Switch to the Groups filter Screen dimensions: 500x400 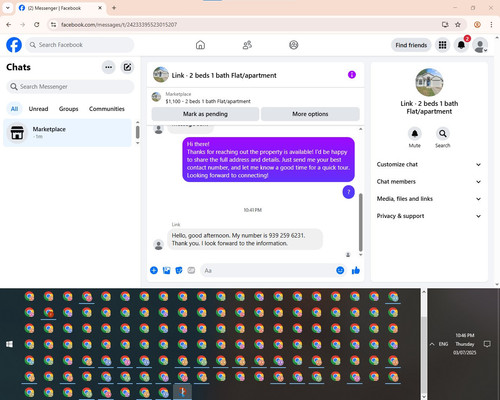68,109
